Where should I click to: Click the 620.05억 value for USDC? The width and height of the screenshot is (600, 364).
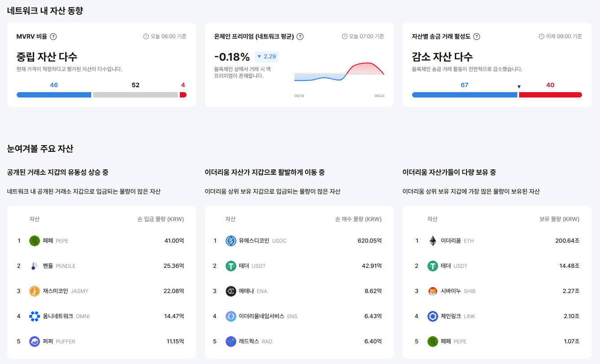pyautogui.click(x=370, y=241)
